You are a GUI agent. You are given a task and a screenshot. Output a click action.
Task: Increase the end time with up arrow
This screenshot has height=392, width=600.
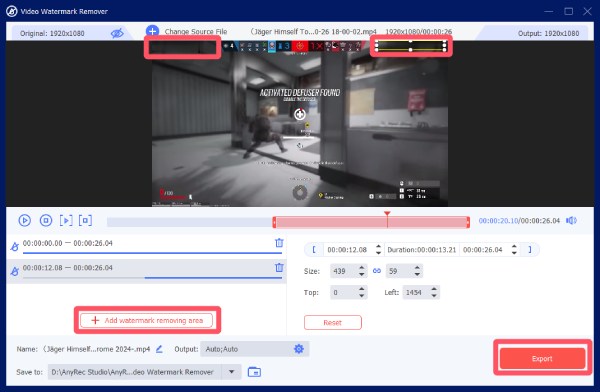(514, 247)
